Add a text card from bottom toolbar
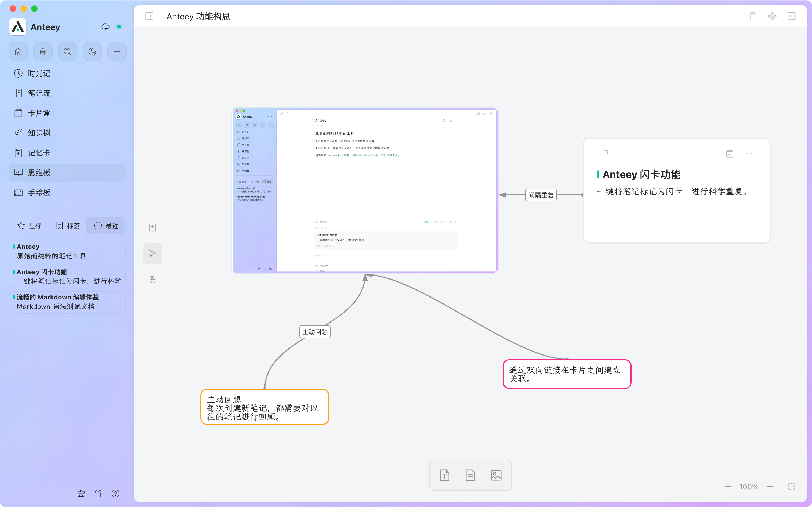The height and width of the screenshot is (507, 812). click(445, 475)
